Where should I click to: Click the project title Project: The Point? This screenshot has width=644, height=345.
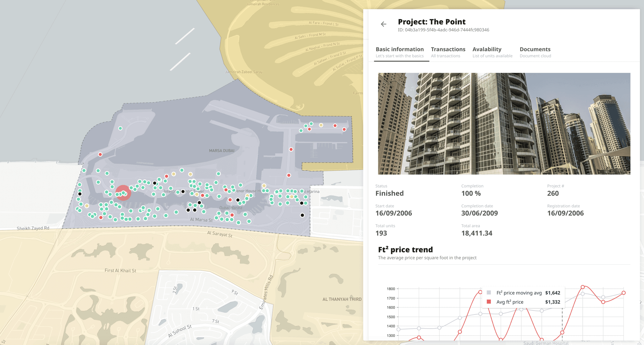431,21
